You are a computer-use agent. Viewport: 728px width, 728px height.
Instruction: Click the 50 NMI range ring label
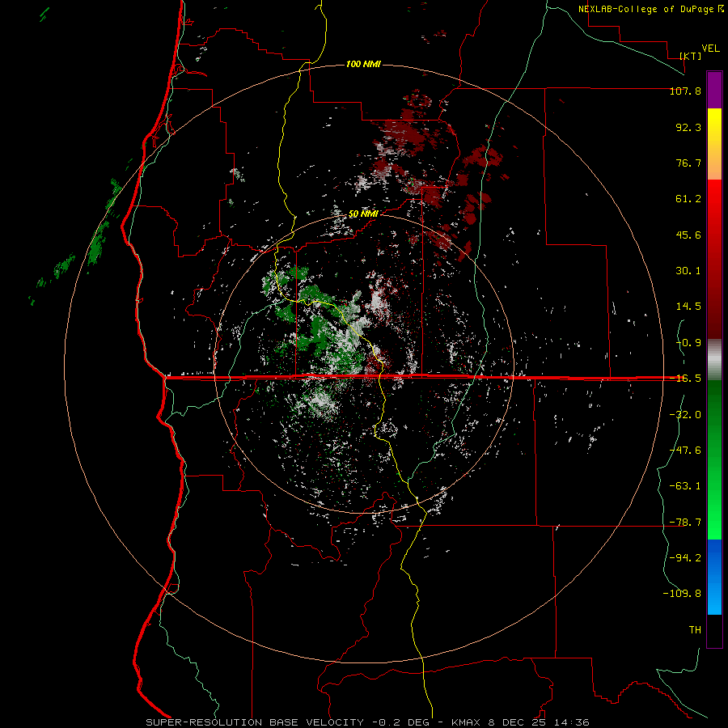pyautogui.click(x=363, y=214)
